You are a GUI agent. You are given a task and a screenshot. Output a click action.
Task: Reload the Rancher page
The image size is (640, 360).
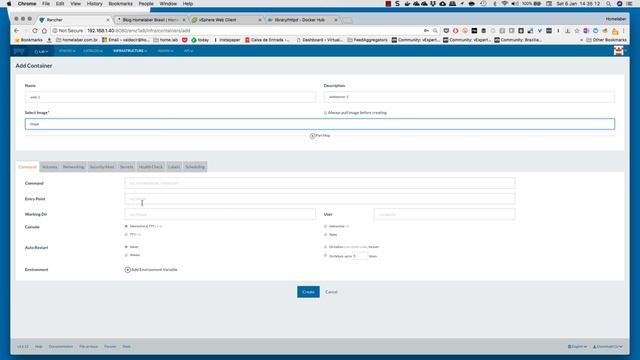(35, 31)
